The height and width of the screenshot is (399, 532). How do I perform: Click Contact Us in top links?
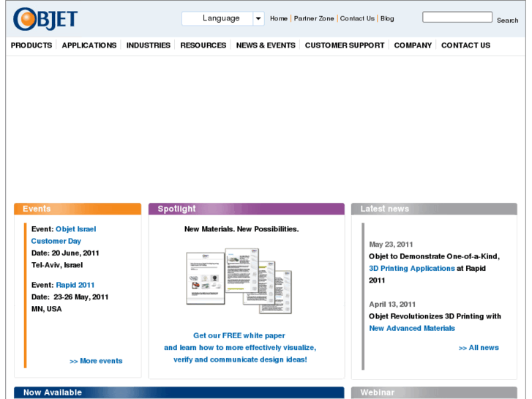[357, 19]
